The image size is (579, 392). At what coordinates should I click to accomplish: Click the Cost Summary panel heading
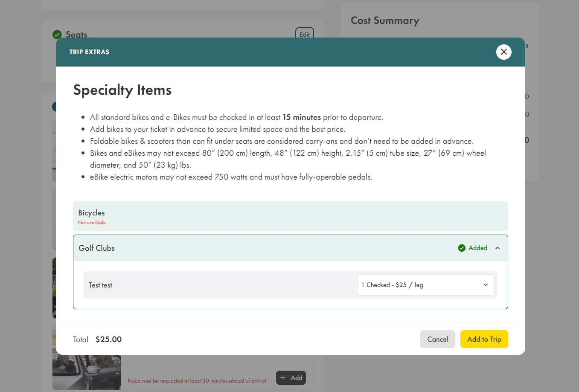pos(385,20)
